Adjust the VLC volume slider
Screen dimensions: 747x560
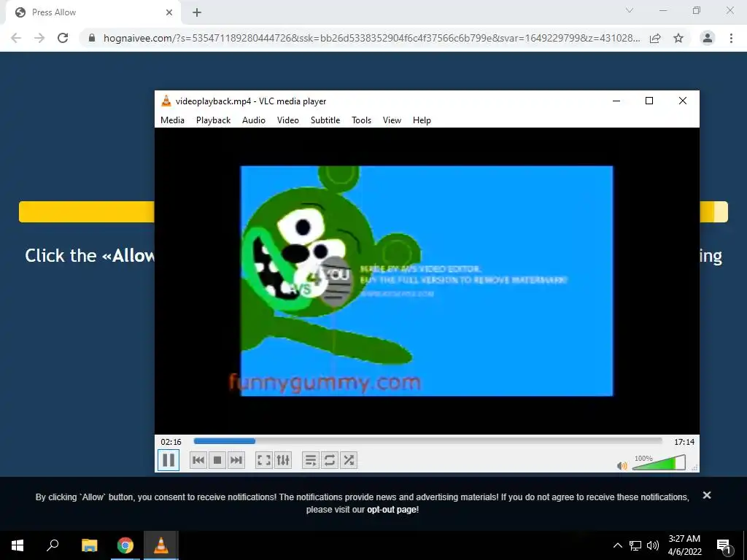coord(659,462)
